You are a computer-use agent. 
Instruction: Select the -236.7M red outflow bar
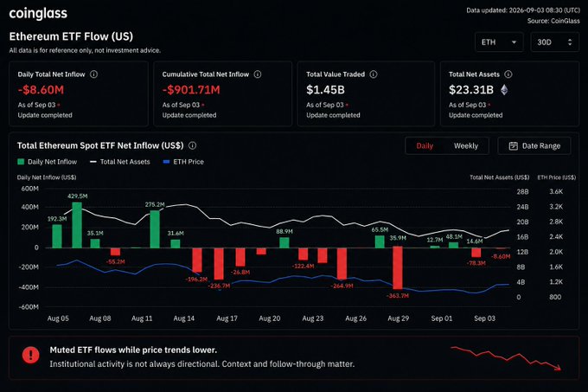point(219,264)
